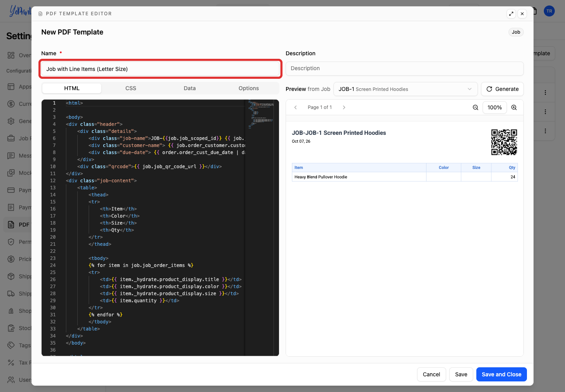Open the Mockups settings sidebar icon
The width and height of the screenshot is (565, 392).
11,173
